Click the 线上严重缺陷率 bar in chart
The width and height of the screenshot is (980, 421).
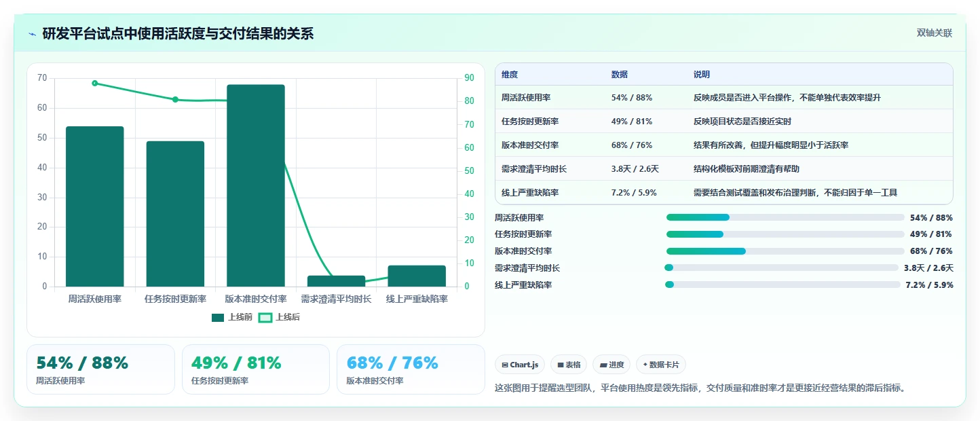coord(417,276)
